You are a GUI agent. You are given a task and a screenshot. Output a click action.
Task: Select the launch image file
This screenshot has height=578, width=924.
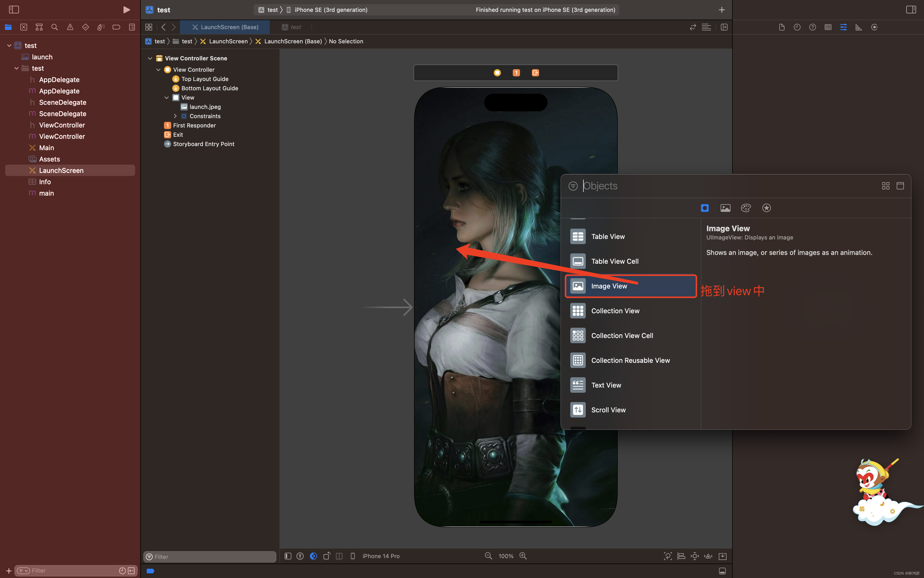pyautogui.click(x=42, y=57)
